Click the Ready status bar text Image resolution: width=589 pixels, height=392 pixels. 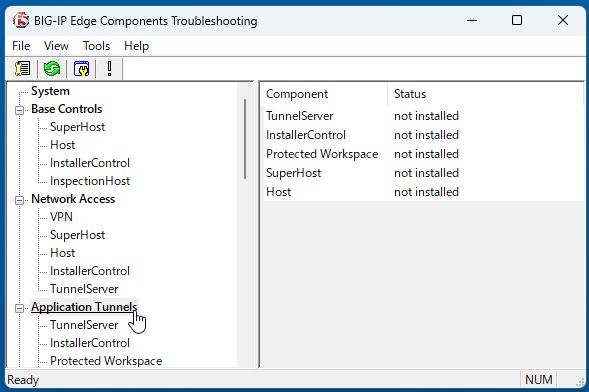point(23,380)
